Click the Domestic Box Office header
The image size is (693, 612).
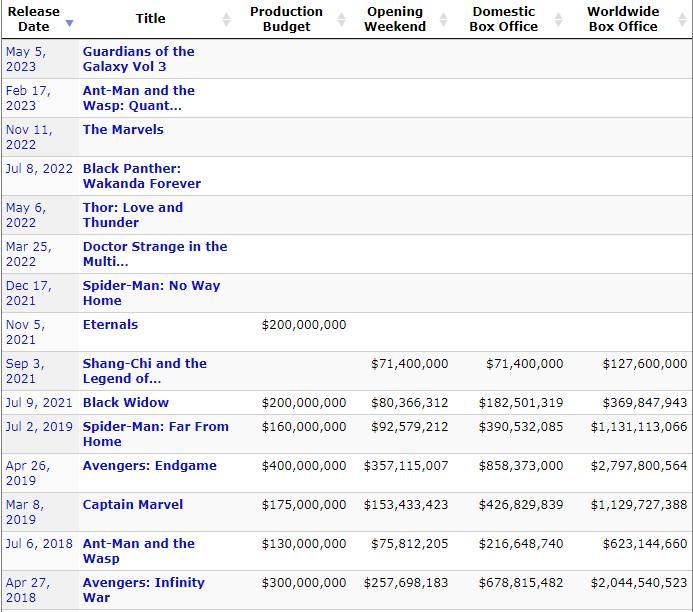tap(504, 19)
